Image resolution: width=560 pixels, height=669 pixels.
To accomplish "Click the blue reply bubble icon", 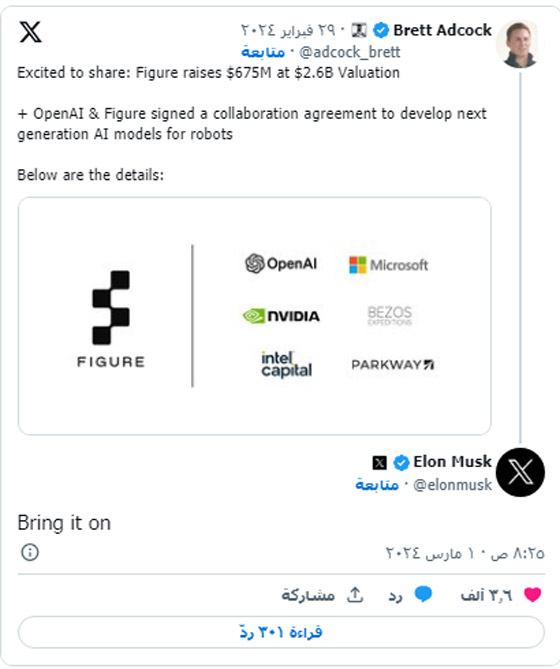I will coord(423,594).
